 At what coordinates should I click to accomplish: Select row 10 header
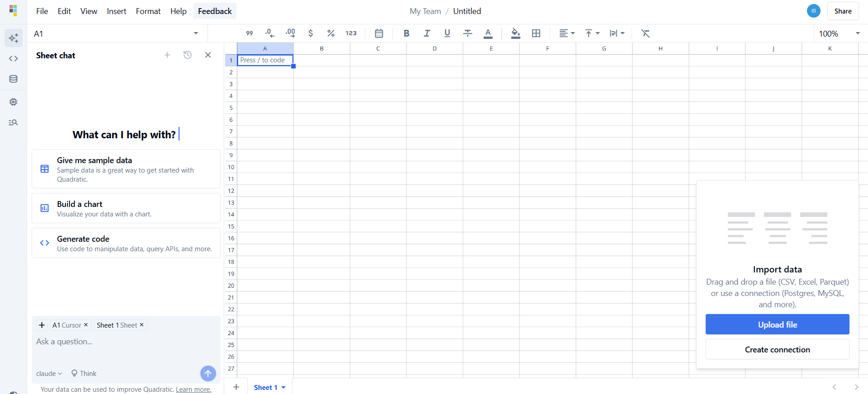(x=231, y=167)
